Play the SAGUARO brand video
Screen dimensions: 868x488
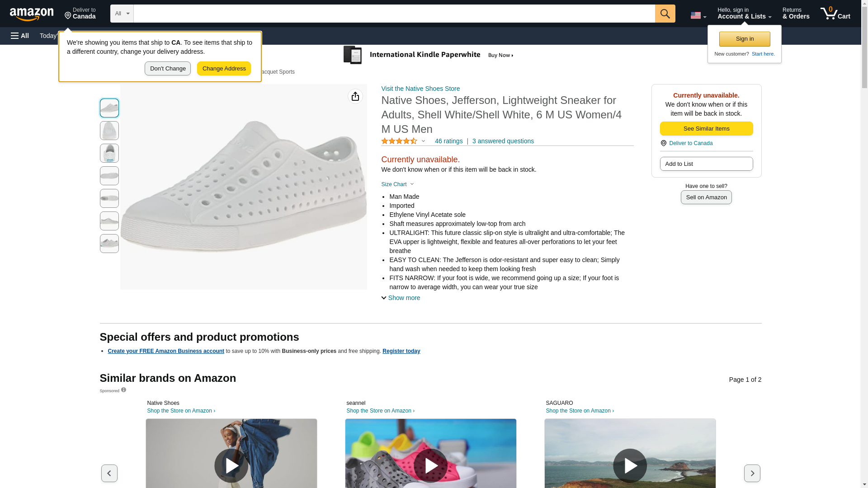tap(630, 465)
